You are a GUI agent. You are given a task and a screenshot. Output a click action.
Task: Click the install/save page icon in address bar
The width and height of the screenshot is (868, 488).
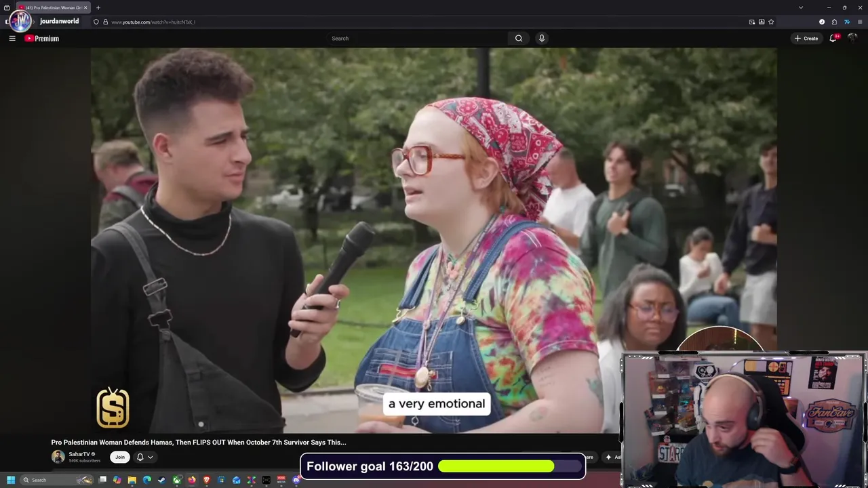pyautogui.click(x=762, y=22)
